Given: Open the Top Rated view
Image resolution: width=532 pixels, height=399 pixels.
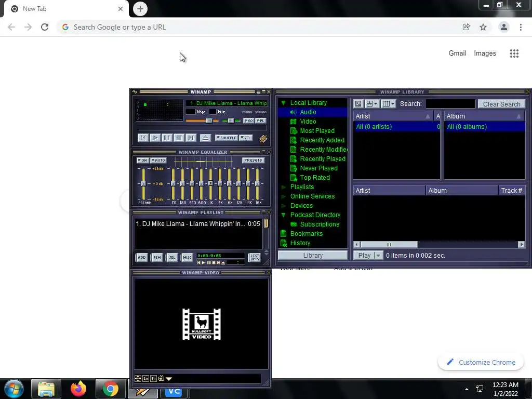Looking at the screenshot, I should click(x=314, y=178).
